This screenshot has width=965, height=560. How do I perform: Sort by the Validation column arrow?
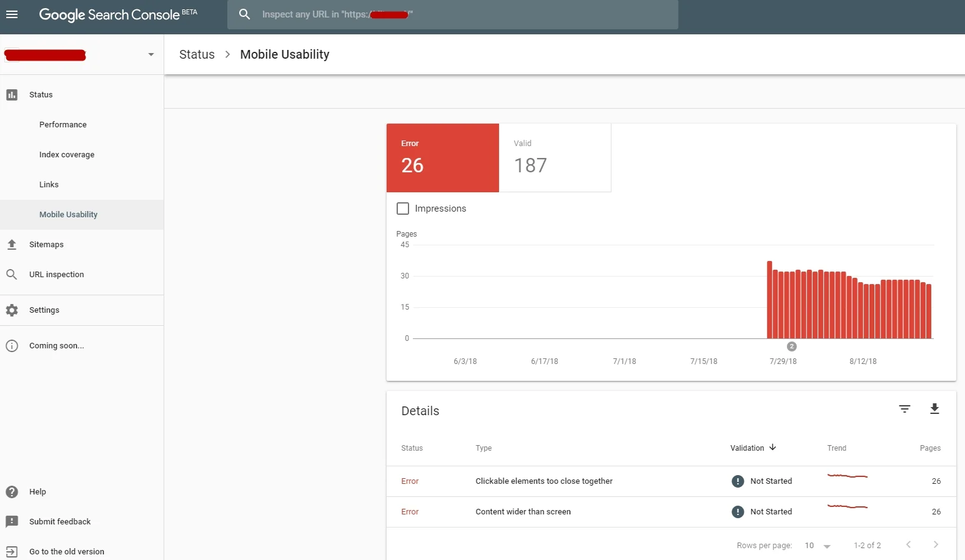click(773, 448)
